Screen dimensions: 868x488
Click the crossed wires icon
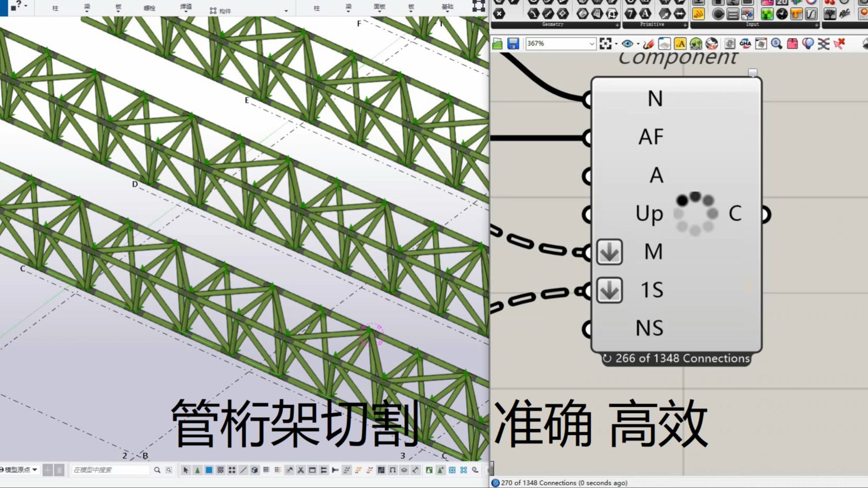pos(823,44)
